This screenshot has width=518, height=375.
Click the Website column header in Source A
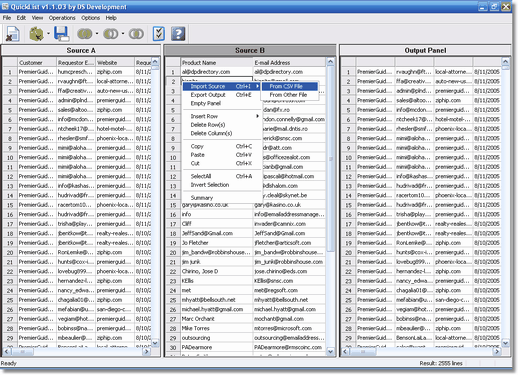[115, 62]
